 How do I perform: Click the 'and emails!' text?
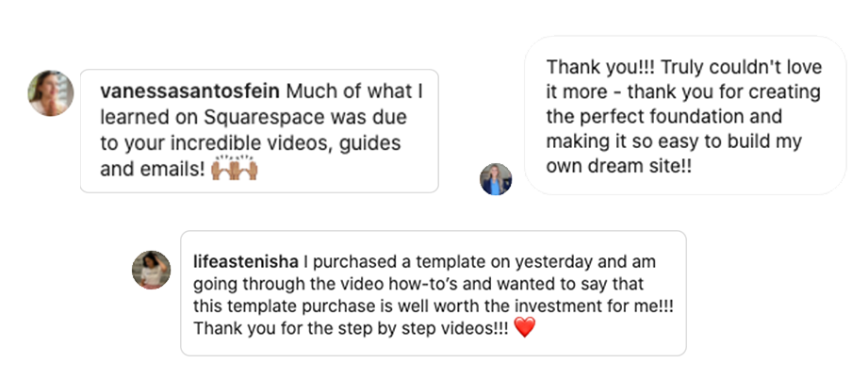pos(153,169)
